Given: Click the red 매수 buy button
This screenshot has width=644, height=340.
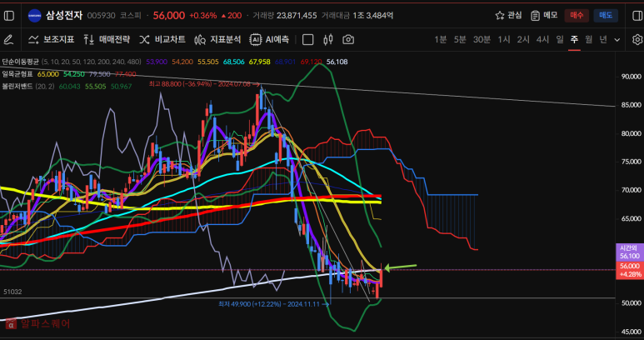Looking at the screenshot, I should tap(577, 16).
